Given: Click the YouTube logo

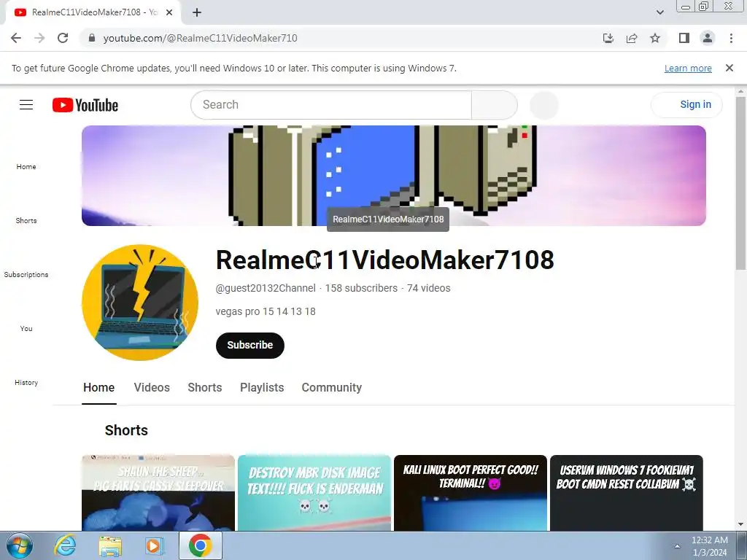Looking at the screenshot, I should [85, 105].
